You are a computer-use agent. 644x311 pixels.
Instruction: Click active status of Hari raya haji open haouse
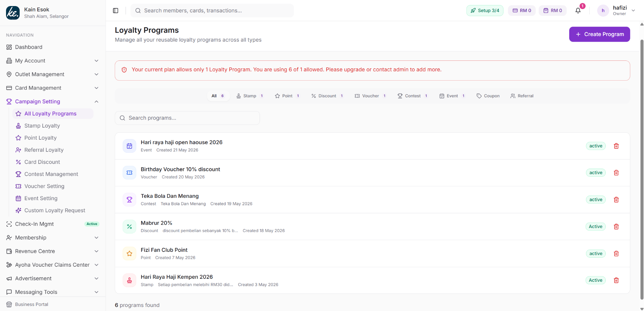coord(596,146)
